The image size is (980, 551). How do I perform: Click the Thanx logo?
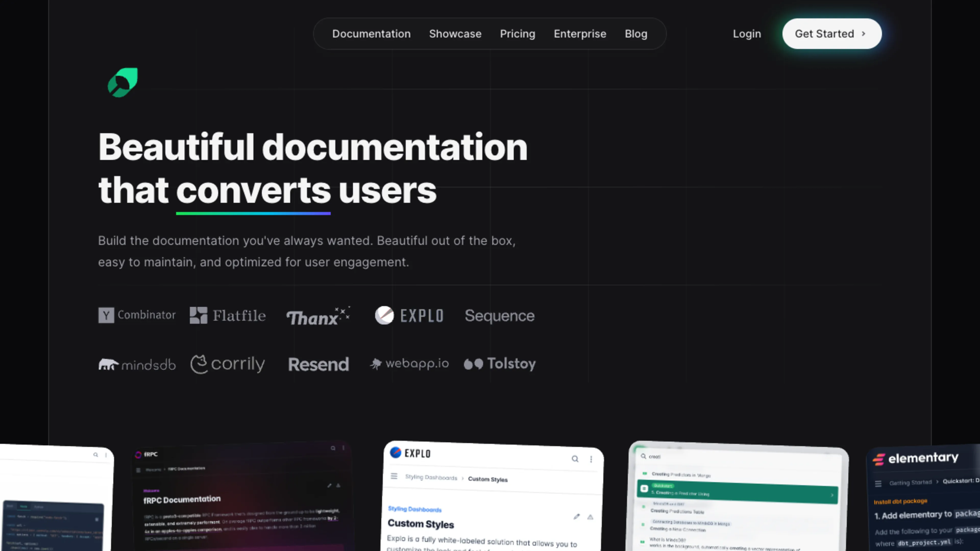(x=318, y=316)
